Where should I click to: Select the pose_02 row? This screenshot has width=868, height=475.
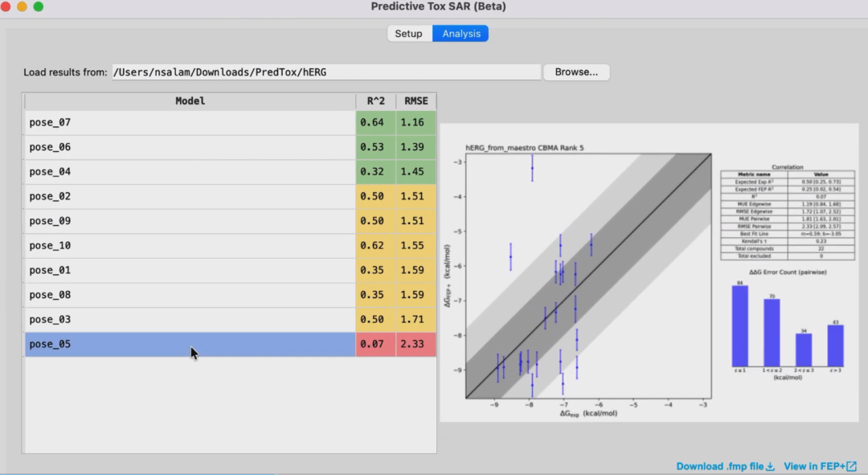pyautogui.click(x=231, y=197)
